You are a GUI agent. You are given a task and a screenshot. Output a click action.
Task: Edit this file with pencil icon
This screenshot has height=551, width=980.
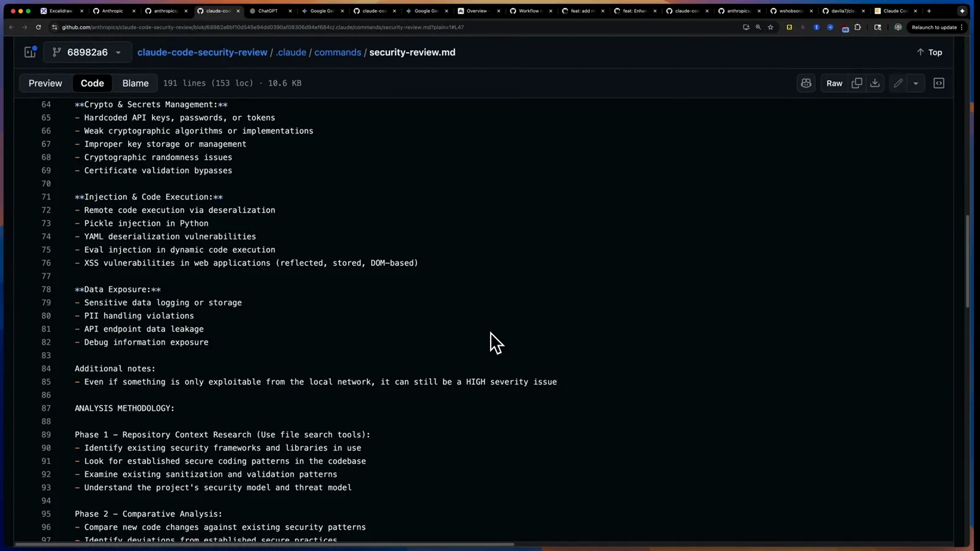coord(898,83)
